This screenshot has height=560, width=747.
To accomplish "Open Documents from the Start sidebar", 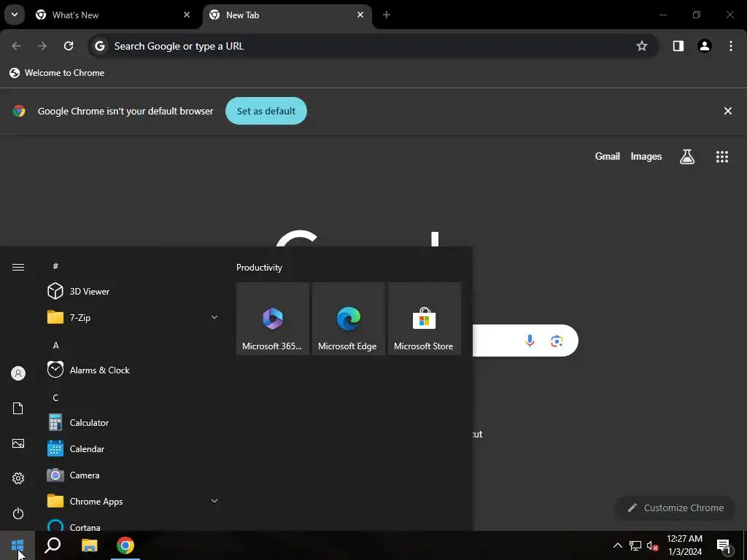I will pyautogui.click(x=18, y=408).
